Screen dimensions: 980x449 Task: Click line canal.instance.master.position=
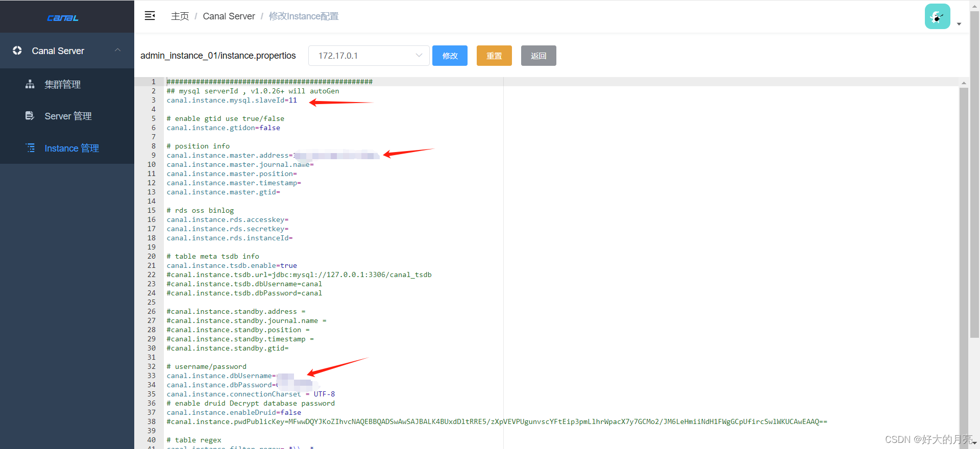tap(232, 173)
